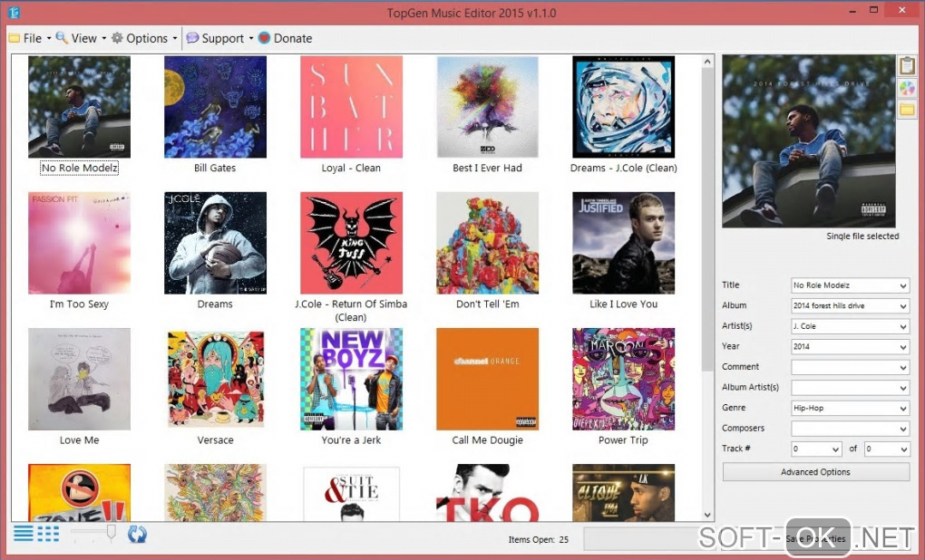The width and height of the screenshot is (925, 560).
Task: Select J.Cole - Return Of Simba thumbnail
Action: (x=351, y=243)
